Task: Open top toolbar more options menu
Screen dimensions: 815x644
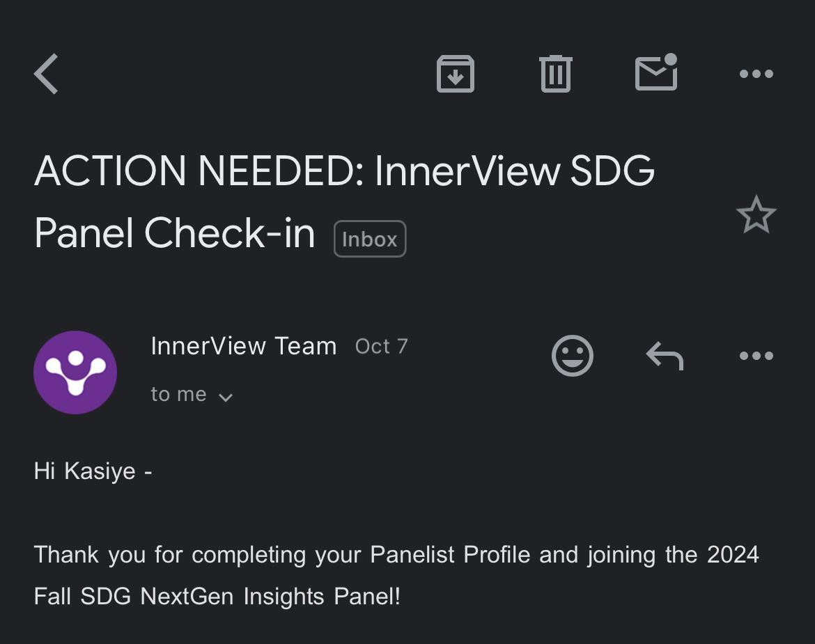Action: coord(756,74)
